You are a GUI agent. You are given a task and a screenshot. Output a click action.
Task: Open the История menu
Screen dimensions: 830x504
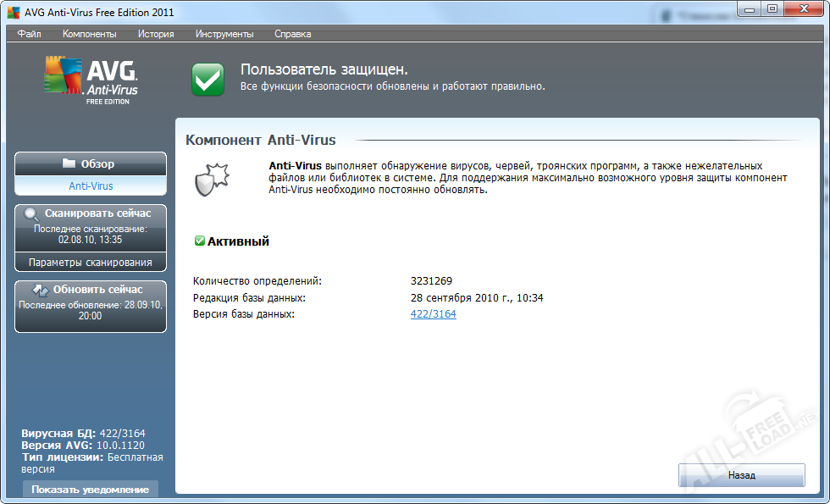156,34
